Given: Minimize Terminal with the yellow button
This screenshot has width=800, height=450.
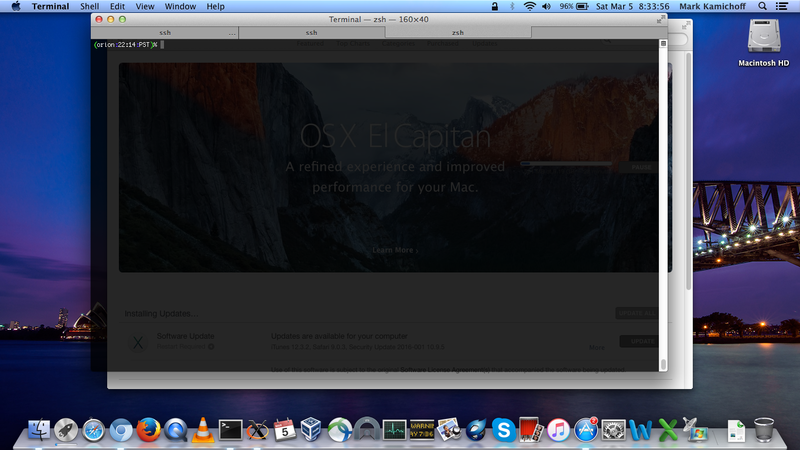Looking at the screenshot, I should [x=111, y=19].
